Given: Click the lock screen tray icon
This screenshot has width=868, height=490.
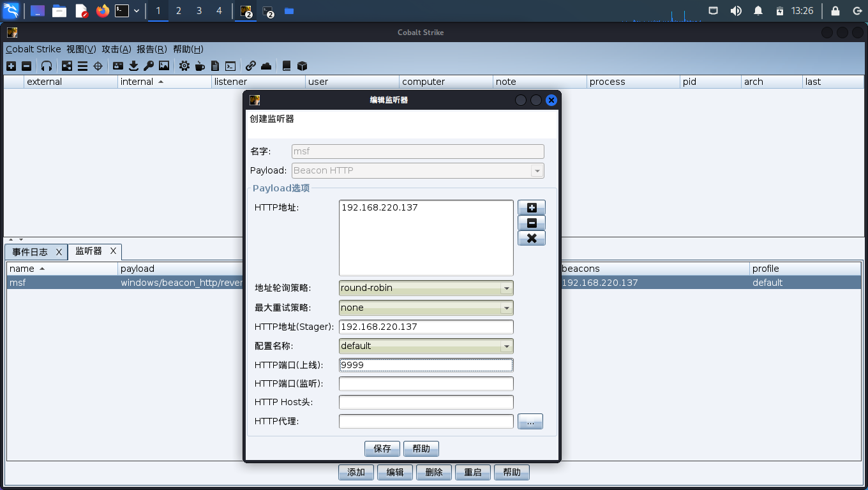Looking at the screenshot, I should pos(835,11).
